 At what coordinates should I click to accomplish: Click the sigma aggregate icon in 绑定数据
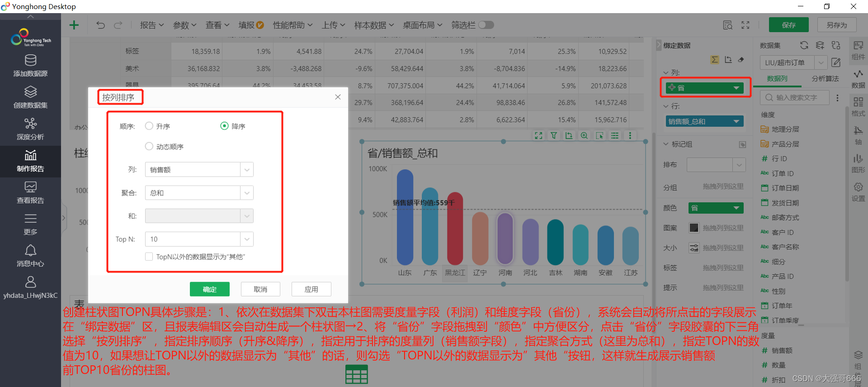715,60
